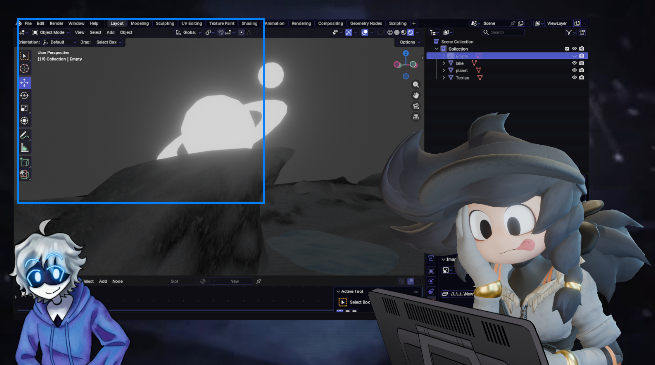This screenshot has height=365, width=655.
Task: Disable Terrain in renders via its camera icon
Action: (x=581, y=77)
